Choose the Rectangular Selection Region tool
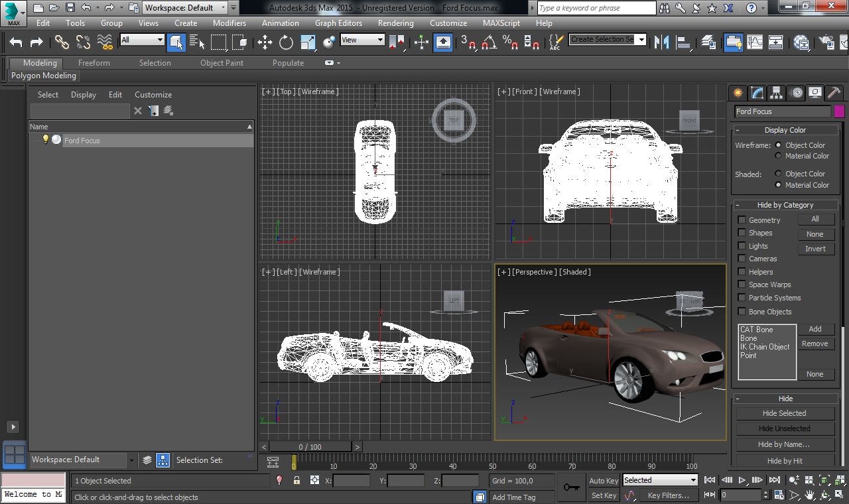 point(218,42)
